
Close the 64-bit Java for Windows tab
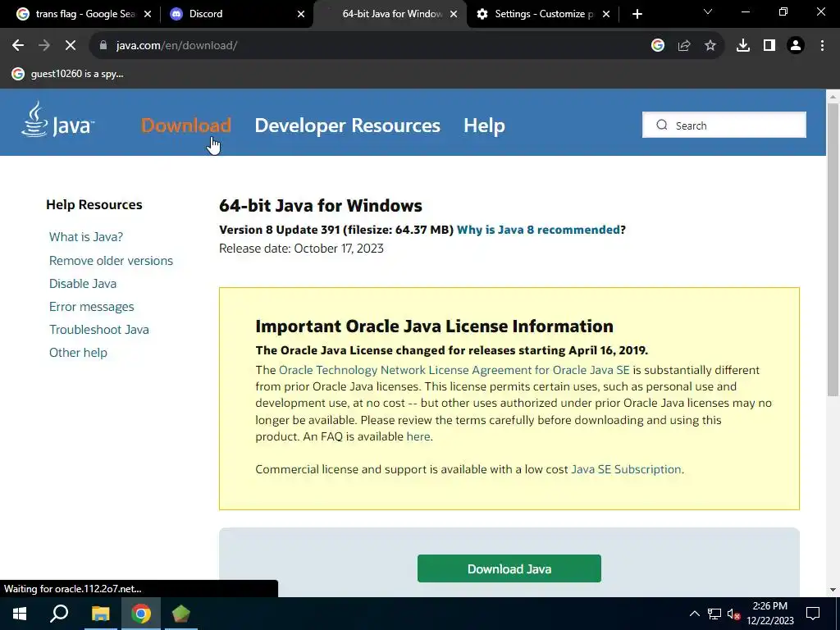[x=454, y=14]
